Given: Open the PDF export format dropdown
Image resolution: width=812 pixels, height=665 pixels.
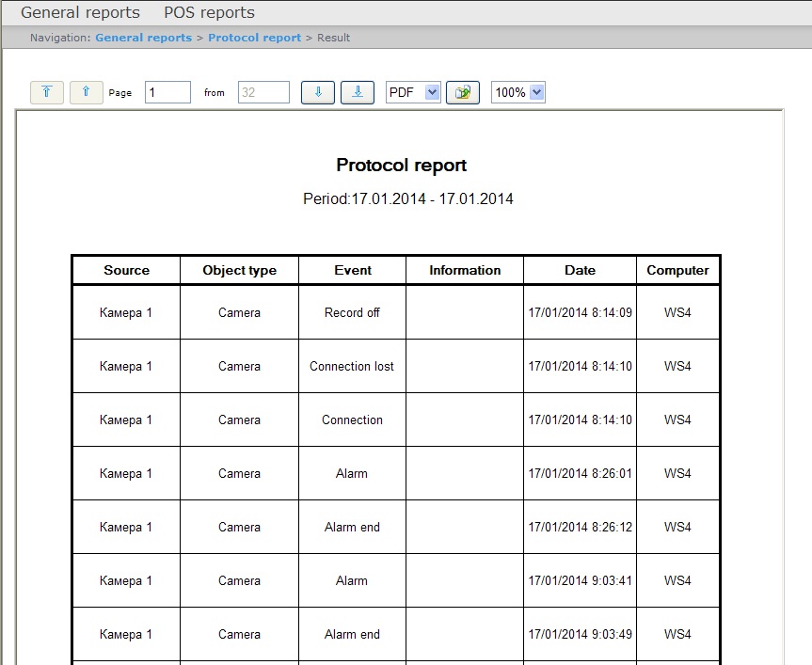Looking at the screenshot, I should (x=413, y=92).
